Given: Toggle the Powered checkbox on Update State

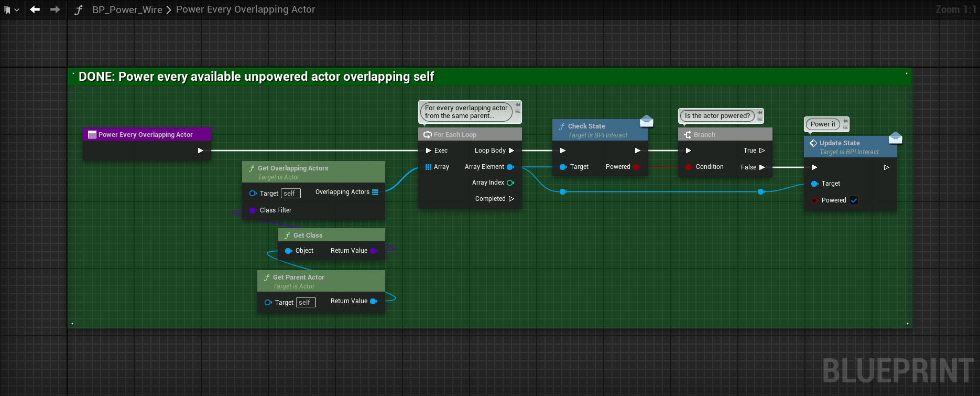Looking at the screenshot, I should pyautogui.click(x=854, y=200).
